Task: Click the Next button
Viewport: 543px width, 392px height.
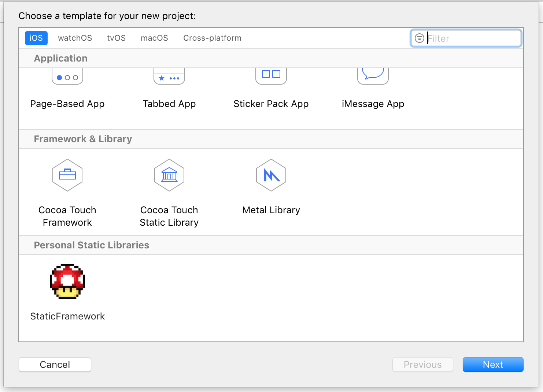Action: [493, 365]
